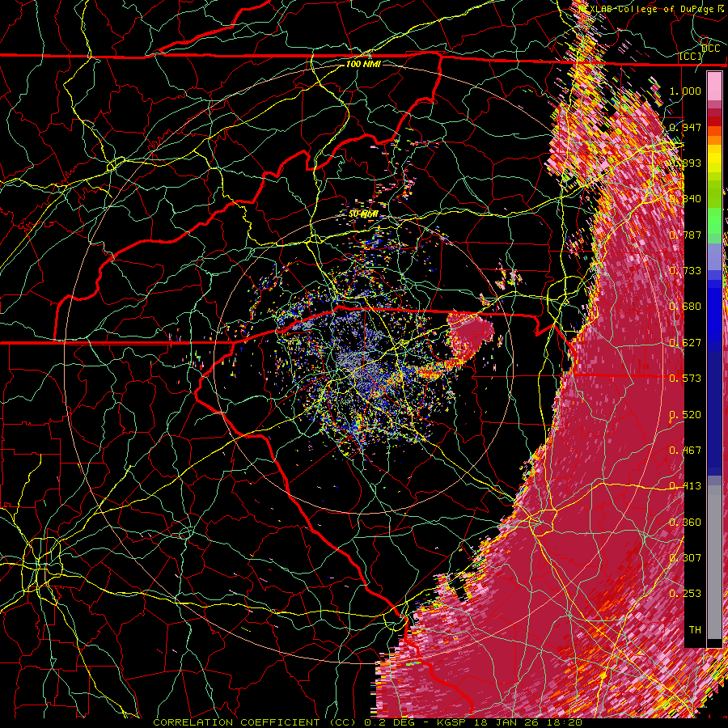
Task: Click the 0.840 legend value
Action: coord(685,199)
